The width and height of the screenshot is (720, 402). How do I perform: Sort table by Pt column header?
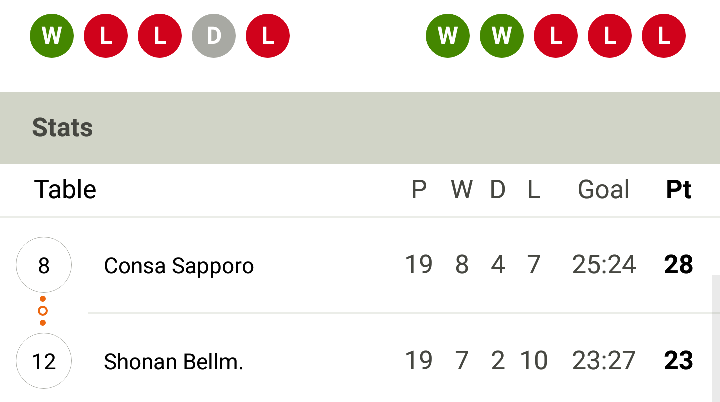click(678, 189)
